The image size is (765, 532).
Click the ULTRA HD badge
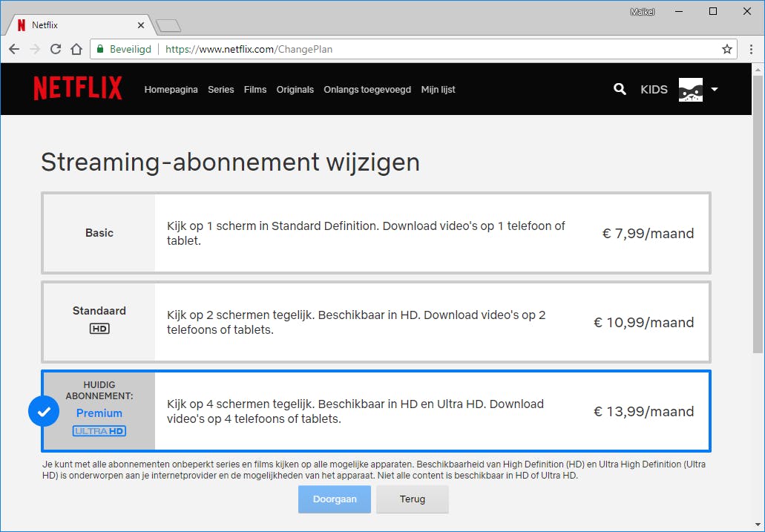[x=99, y=431]
